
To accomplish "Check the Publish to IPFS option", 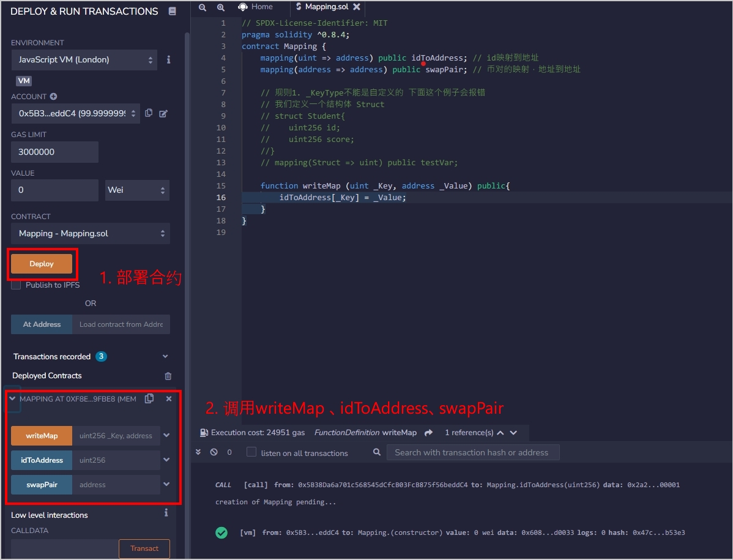I will [16, 285].
